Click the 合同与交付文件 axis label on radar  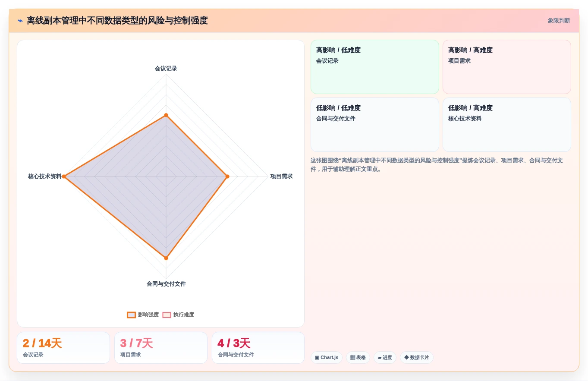click(x=166, y=284)
